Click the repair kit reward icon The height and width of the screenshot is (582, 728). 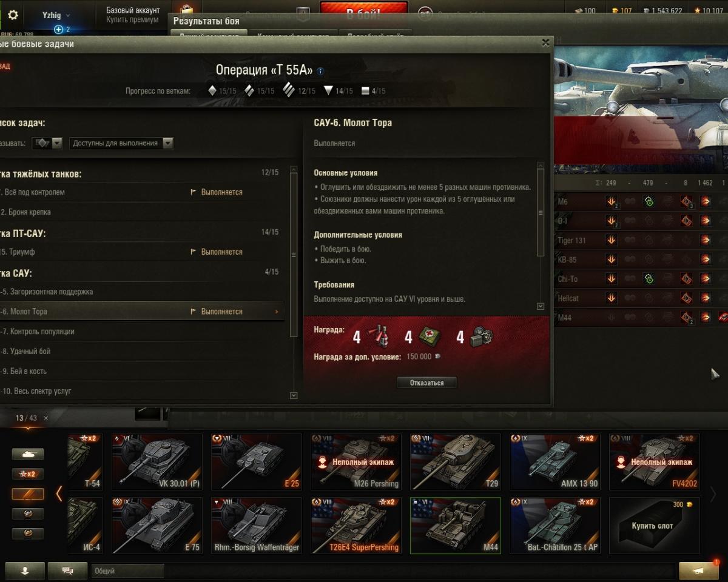click(x=481, y=336)
